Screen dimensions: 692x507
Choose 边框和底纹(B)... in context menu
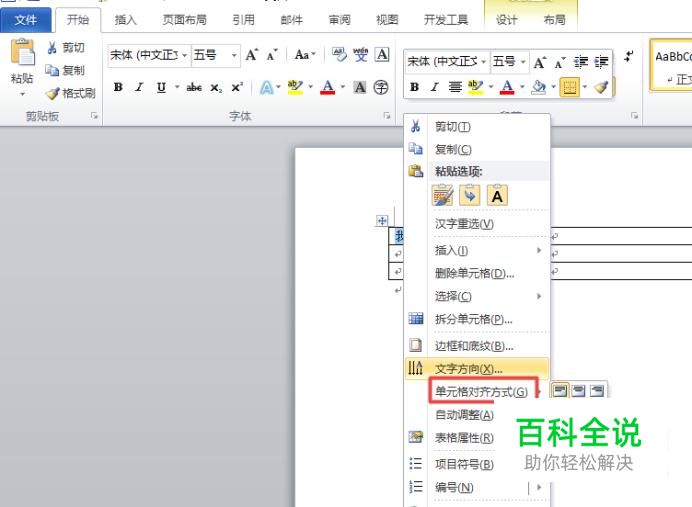pos(477,346)
